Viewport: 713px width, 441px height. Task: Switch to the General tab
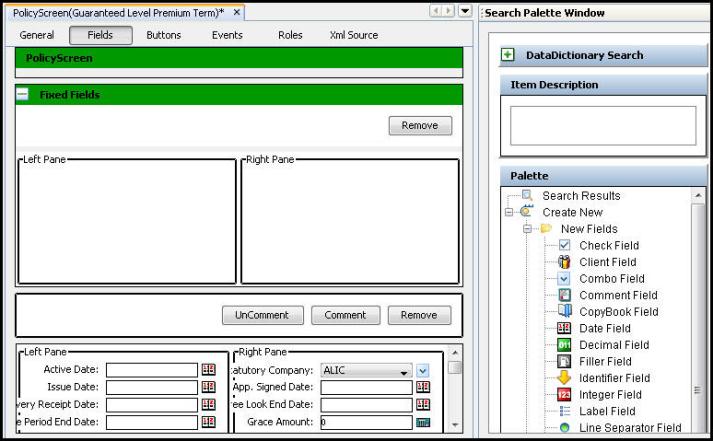pyautogui.click(x=36, y=35)
